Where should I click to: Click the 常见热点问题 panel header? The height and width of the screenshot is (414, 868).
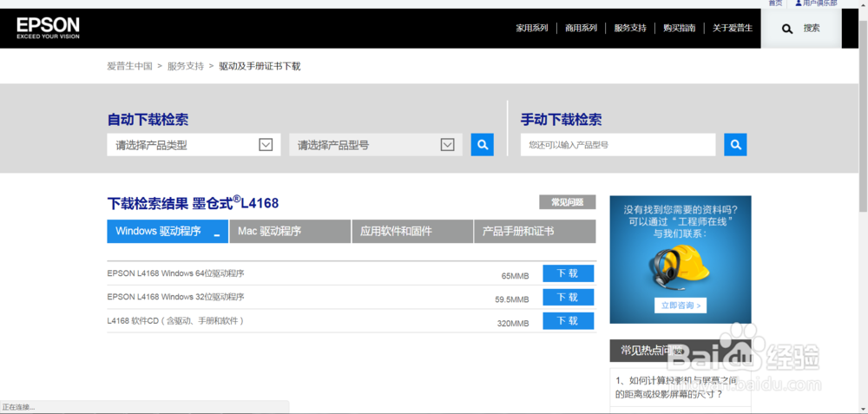[681, 351]
